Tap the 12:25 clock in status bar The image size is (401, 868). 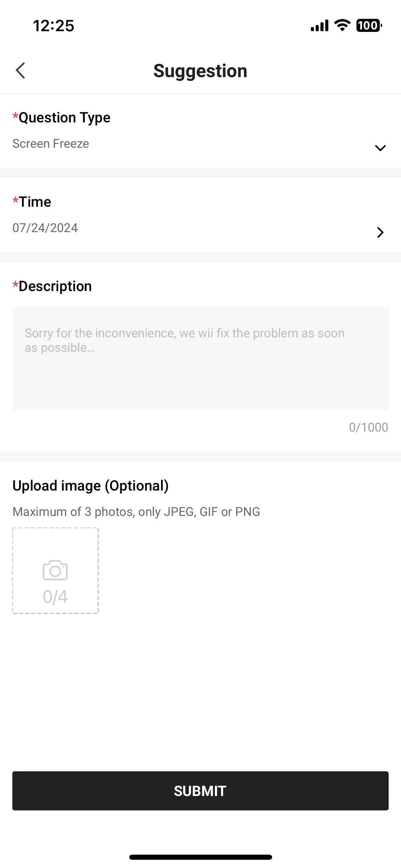(x=53, y=26)
